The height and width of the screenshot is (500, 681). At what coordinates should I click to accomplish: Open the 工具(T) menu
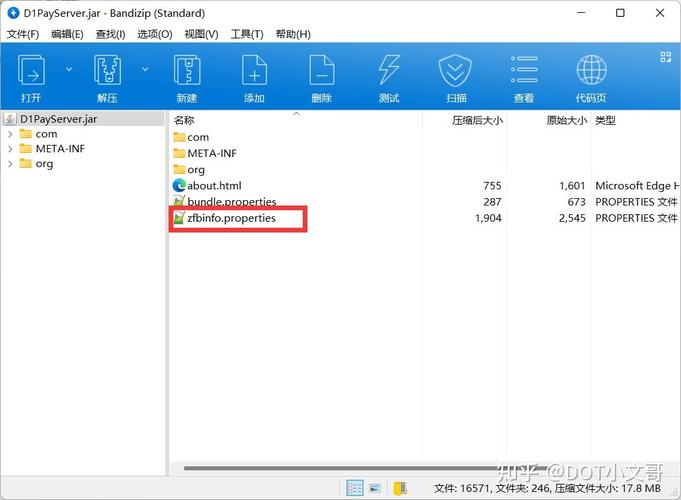[247, 34]
